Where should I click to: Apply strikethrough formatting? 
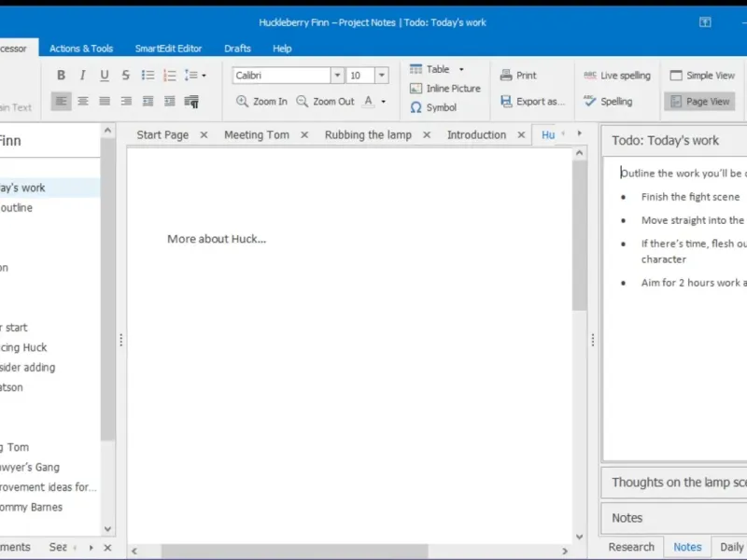[126, 76]
